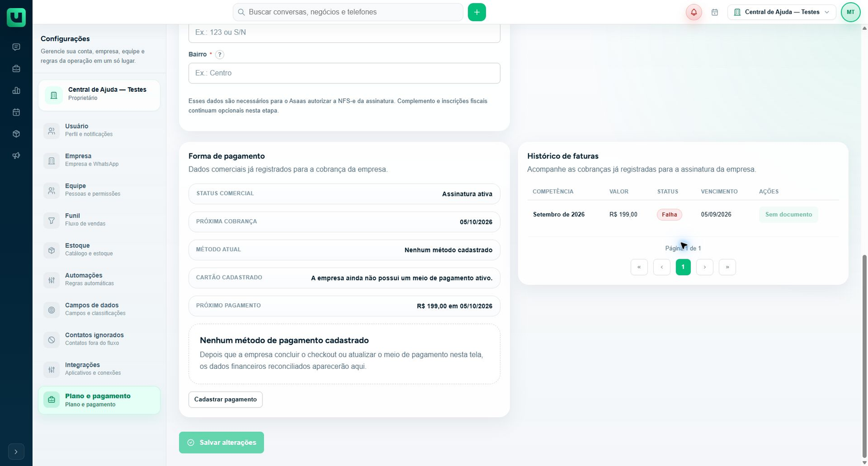Open the notifications bell
868x466 pixels.
[693, 12]
